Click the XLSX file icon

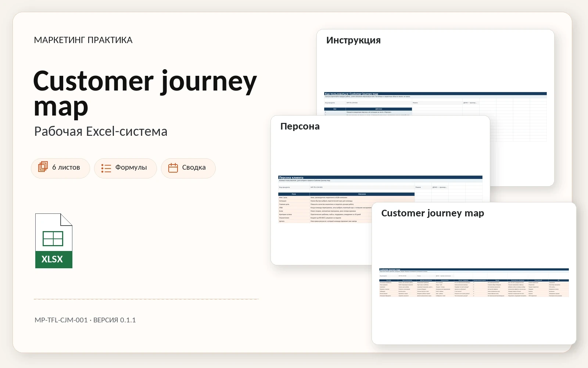coord(54,241)
